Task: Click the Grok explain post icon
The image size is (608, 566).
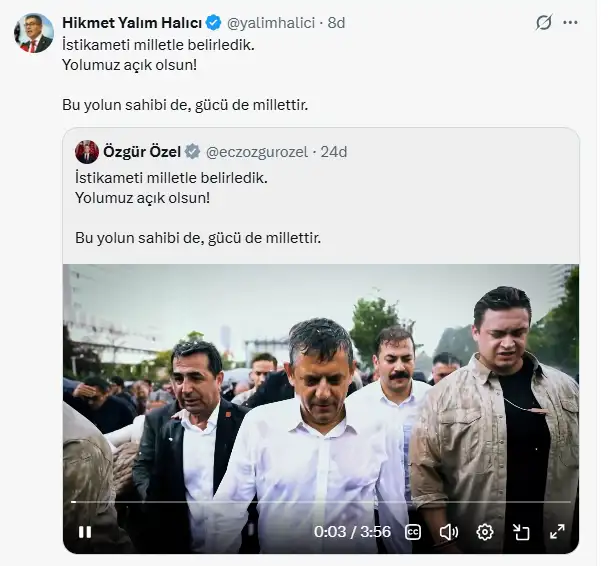Action: click(544, 22)
